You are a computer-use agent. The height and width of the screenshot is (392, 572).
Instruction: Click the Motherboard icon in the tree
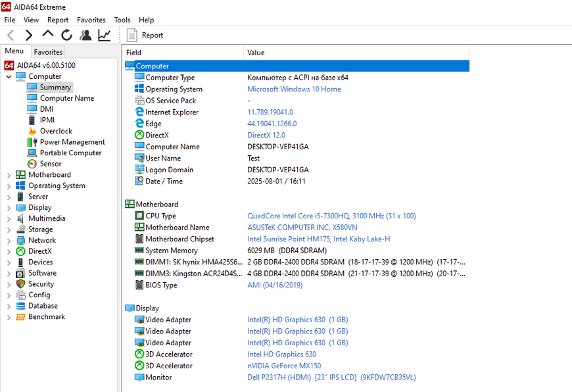click(20, 175)
